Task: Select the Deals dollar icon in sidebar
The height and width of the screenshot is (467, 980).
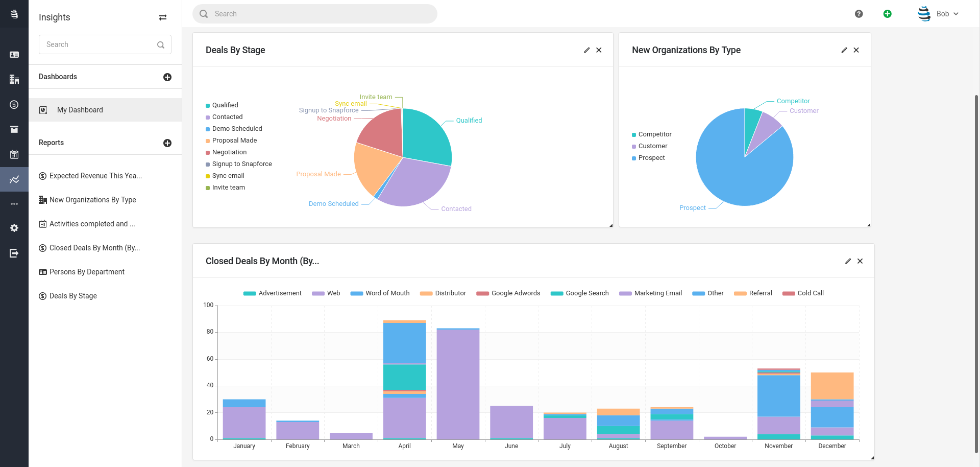Action: (14, 104)
